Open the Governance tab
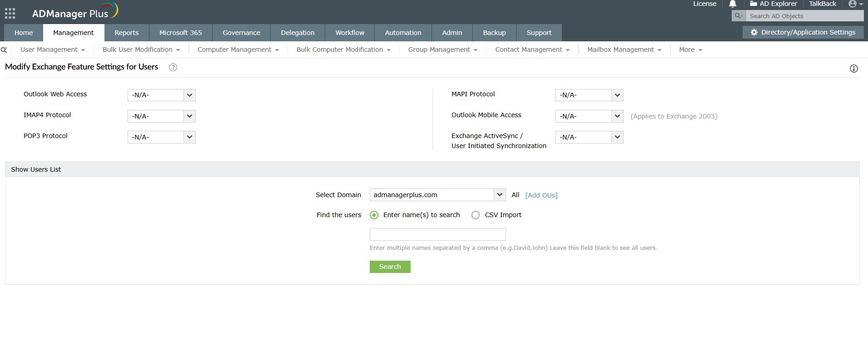 pos(241,33)
